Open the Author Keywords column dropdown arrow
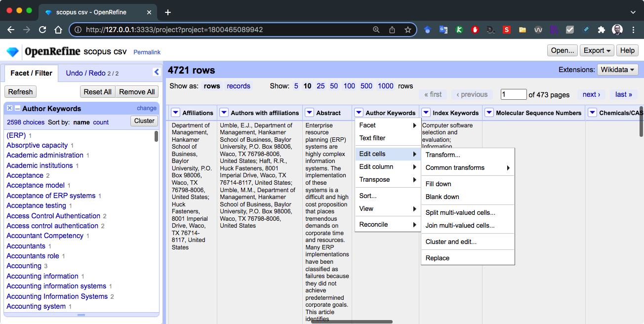Image resolution: width=644 pixels, height=324 pixels. [359, 113]
